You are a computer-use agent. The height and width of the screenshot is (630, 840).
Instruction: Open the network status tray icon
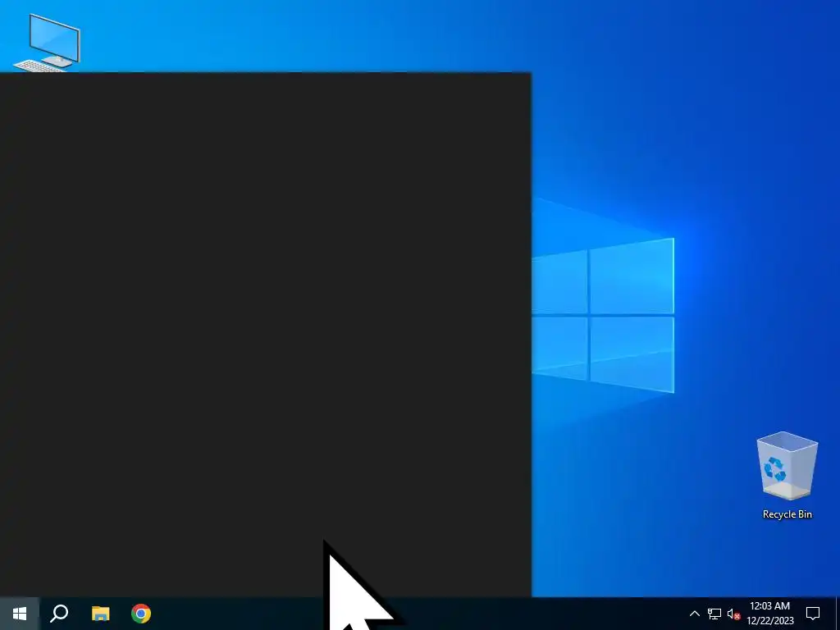[714, 614]
